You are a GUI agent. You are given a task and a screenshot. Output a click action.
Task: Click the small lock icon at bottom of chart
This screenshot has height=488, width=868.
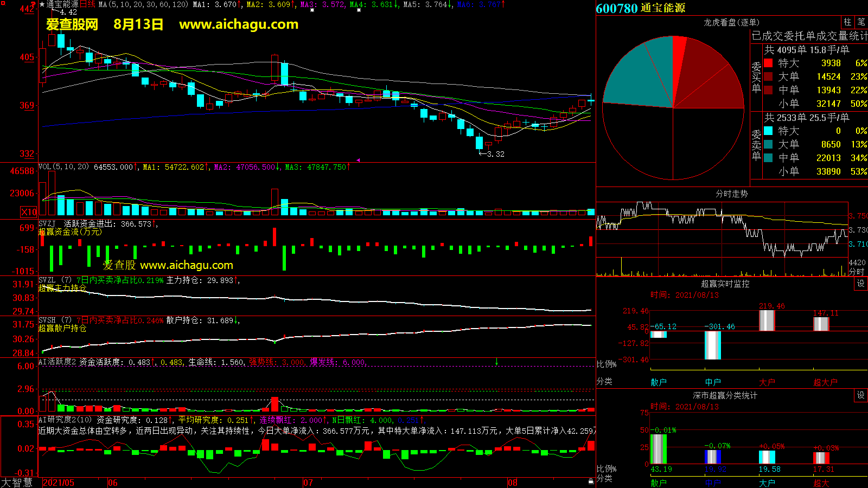(x=591, y=481)
